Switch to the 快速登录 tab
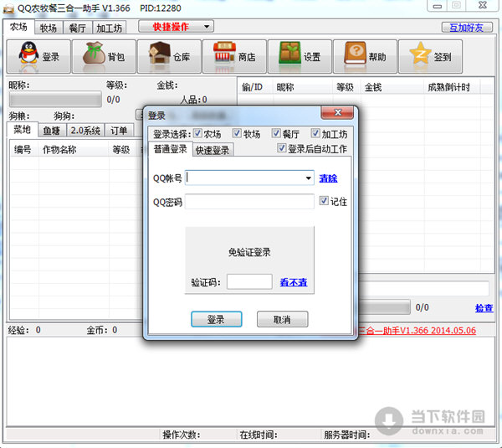 click(213, 150)
